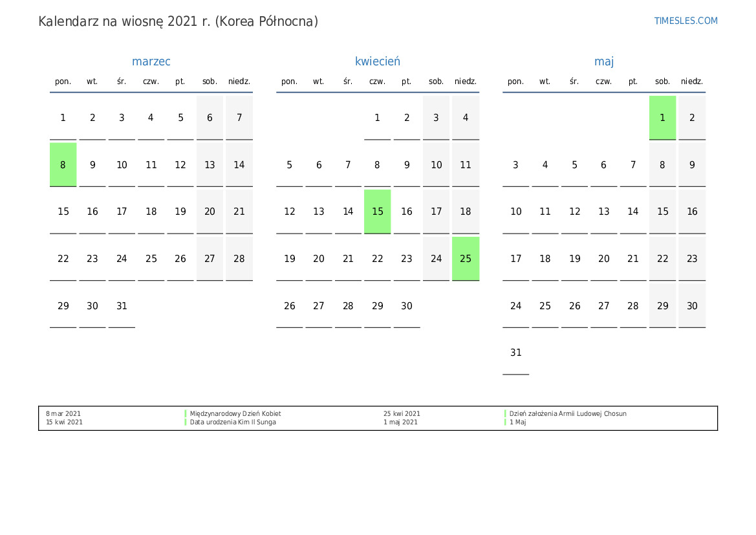The image size is (756, 535).
Task: Open the marzec month heading
Action: [x=151, y=61]
